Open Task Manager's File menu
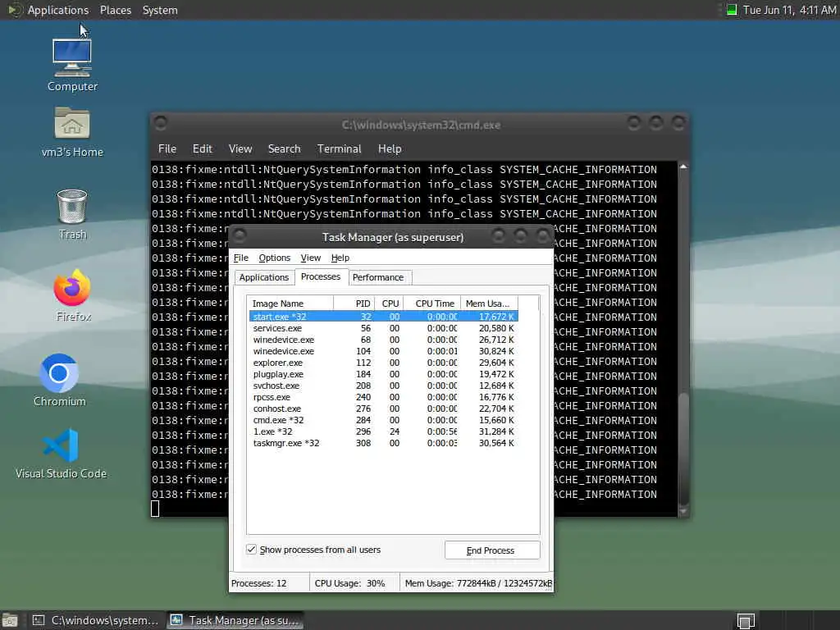The width and height of the screenshot is (840, 630). click(x=240, y=258)
